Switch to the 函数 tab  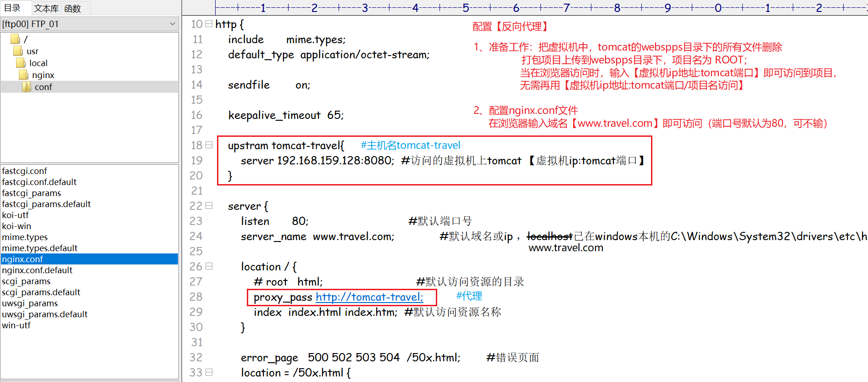click(73, 8)
